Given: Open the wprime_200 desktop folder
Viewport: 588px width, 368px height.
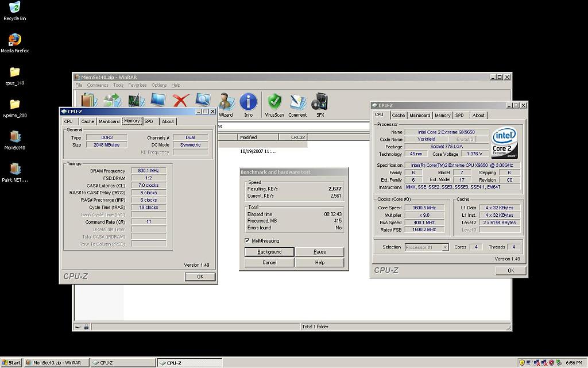Looking at the screenshot, I should pyautogui.click(x=14, y=108).
